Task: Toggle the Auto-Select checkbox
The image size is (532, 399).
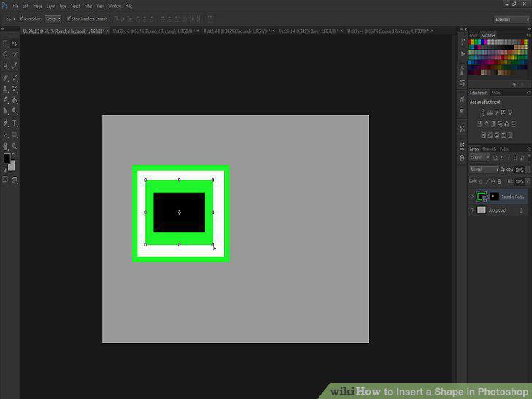Action: 21,18
